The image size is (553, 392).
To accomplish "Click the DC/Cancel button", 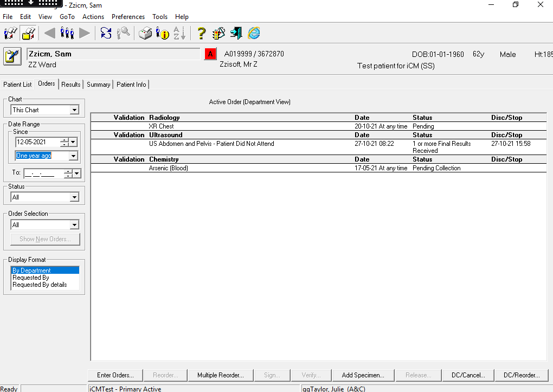I will (x=468, y=375).
